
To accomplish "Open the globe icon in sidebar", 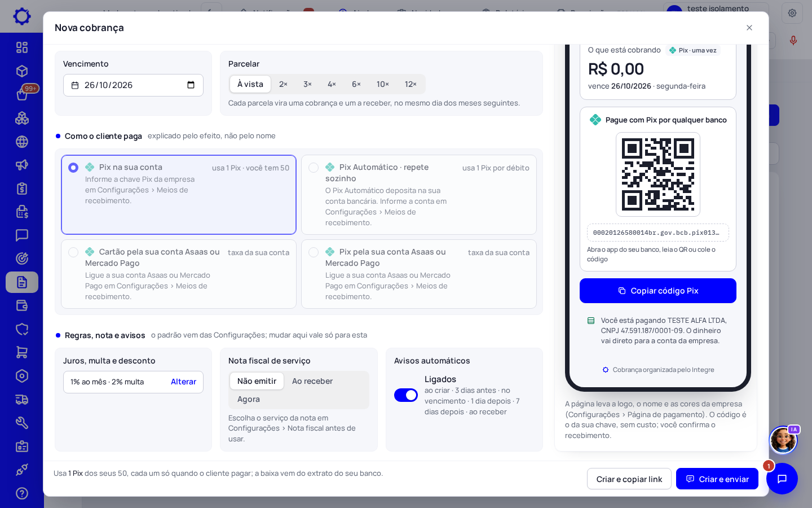I will click(22, 142).
